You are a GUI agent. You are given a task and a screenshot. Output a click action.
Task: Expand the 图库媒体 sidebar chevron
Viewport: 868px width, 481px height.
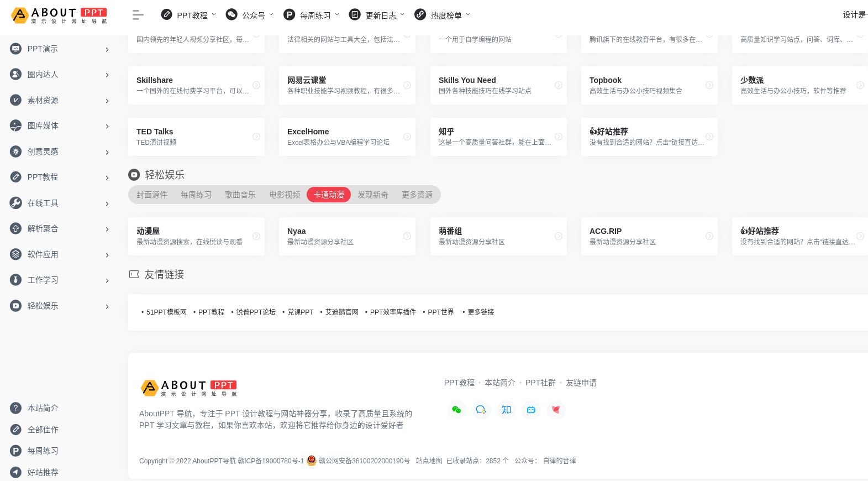107,126
